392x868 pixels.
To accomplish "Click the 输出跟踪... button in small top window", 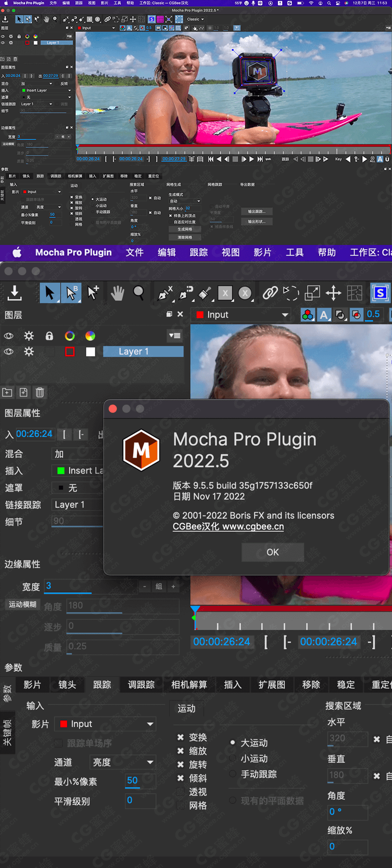I will [257, 212].
